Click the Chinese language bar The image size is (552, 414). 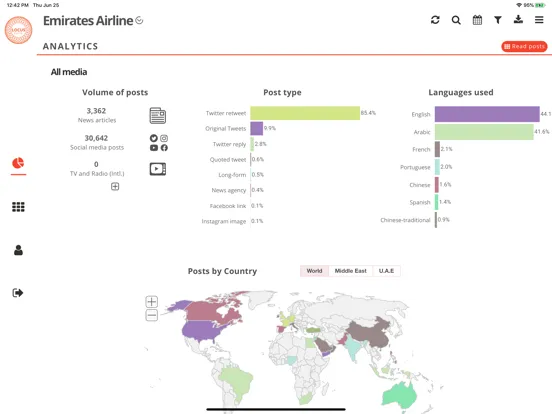[437, 184]
